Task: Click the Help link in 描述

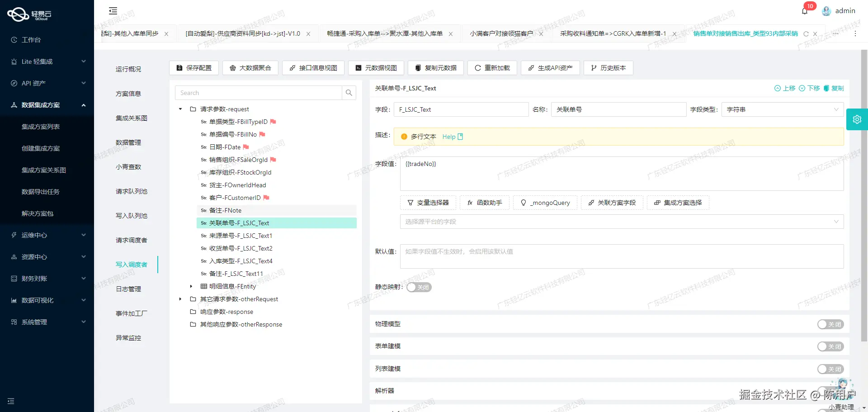Action: point(449,137)
